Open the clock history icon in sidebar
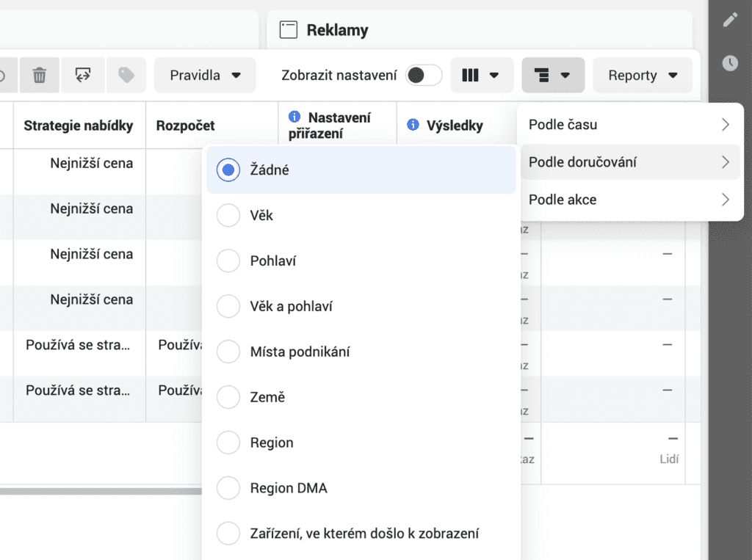The height and width of the screenshot is (560, 752). tap(730, 63)
